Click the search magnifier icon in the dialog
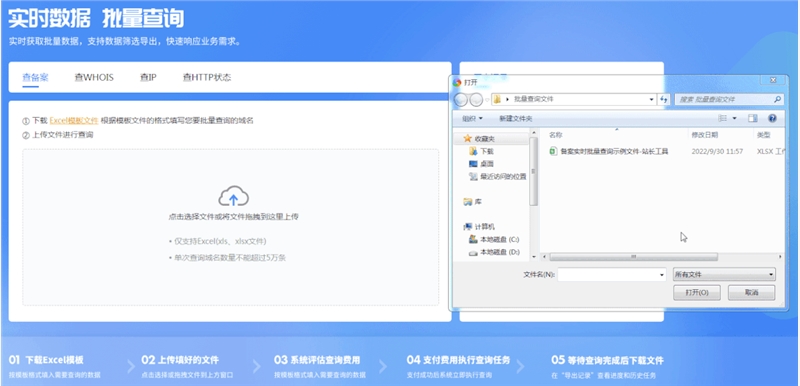The width and height of the screenshot is (800, 386). click(x=778, y=99)
